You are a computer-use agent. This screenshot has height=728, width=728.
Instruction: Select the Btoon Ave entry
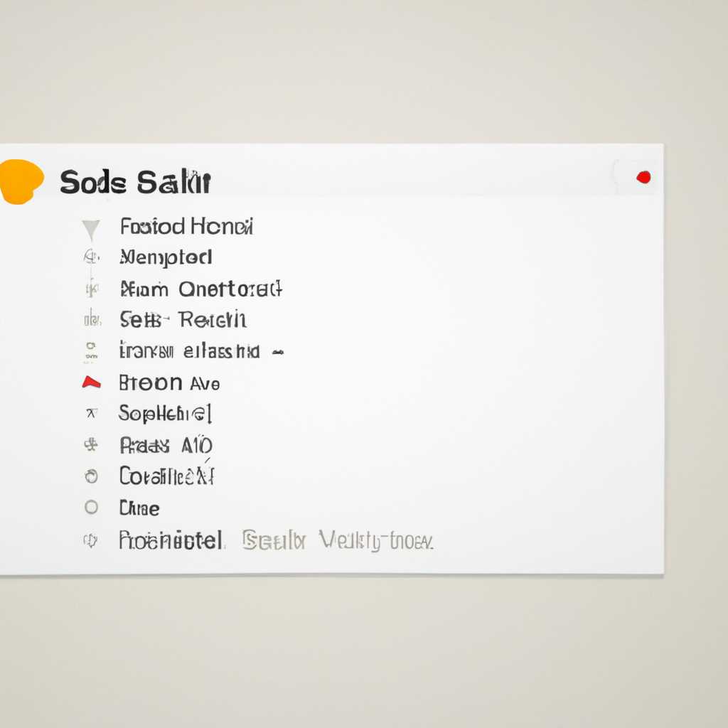[169, 383]
